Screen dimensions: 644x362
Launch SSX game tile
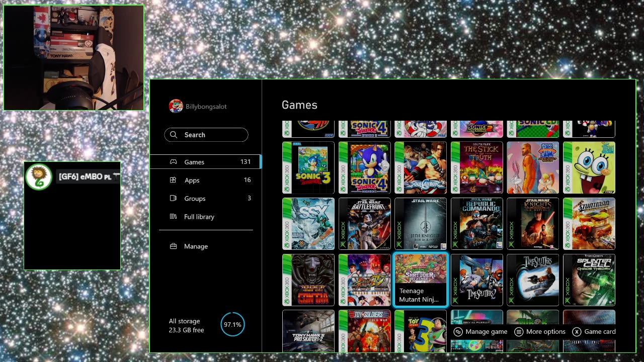[x=308, y=224]
